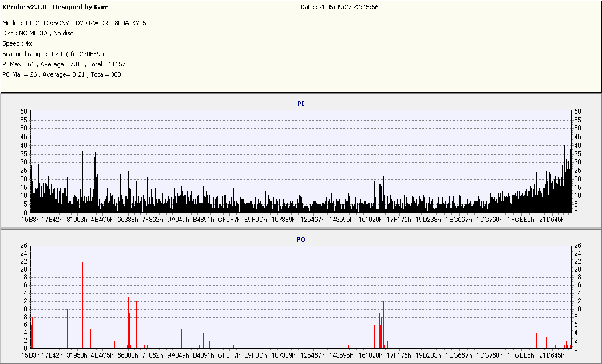
Task: Click the drive Model line SONY DRU-800A
Action: pyautogui.click(x=74, y=23)
